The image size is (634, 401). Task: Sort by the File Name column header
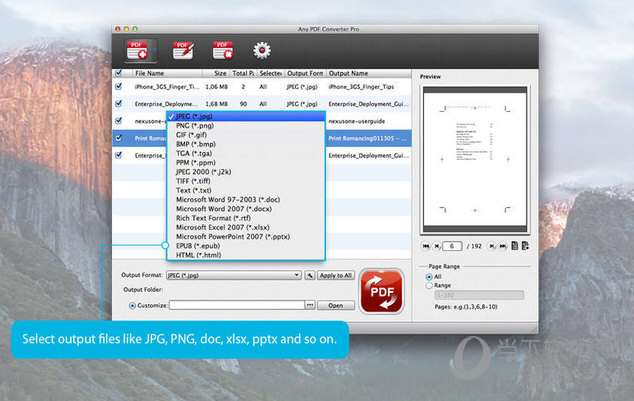coord(167,73)
